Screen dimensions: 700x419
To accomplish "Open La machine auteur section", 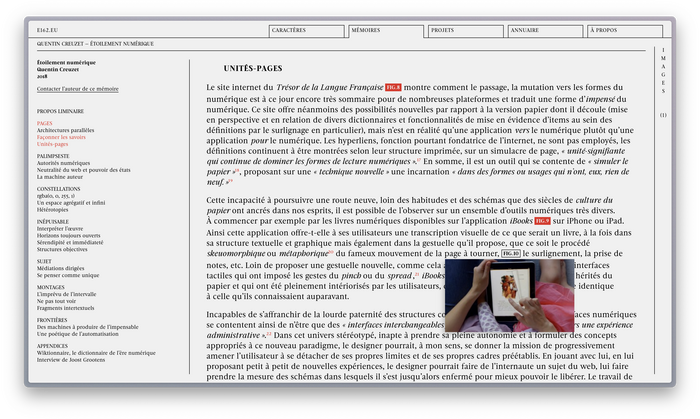I will click(60, 177).
